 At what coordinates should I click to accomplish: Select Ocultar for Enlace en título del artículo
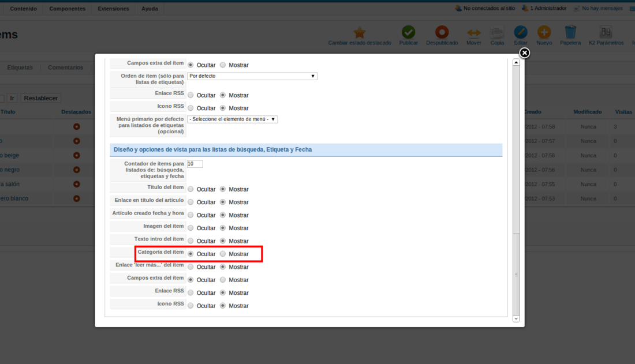[190, 202]
